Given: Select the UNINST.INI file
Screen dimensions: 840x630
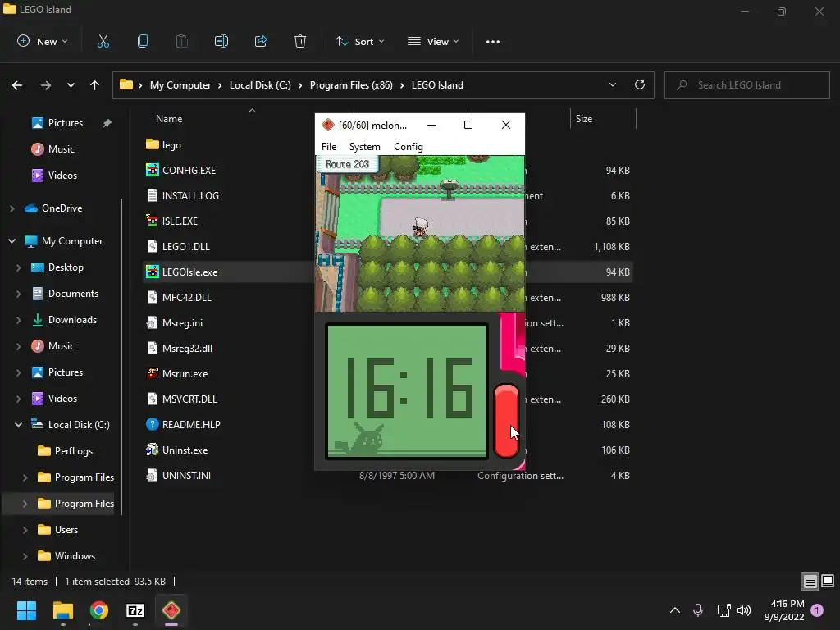Looking at the screenshot, I should point(186,475).
